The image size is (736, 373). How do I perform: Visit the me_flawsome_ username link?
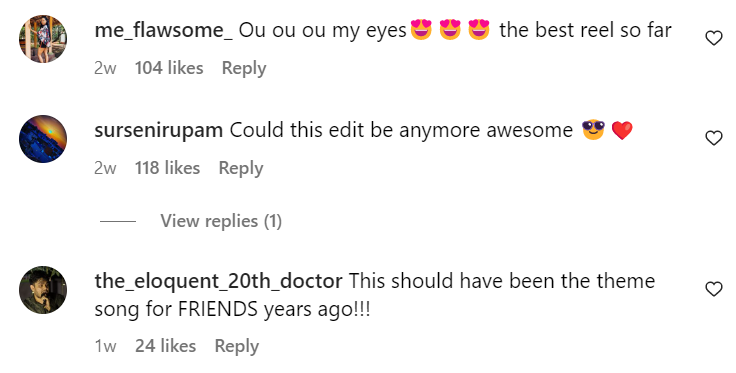[163, 30]
